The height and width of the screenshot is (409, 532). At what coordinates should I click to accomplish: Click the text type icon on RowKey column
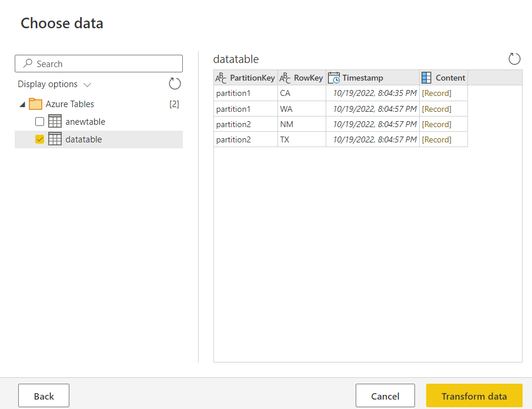(285, 78)
